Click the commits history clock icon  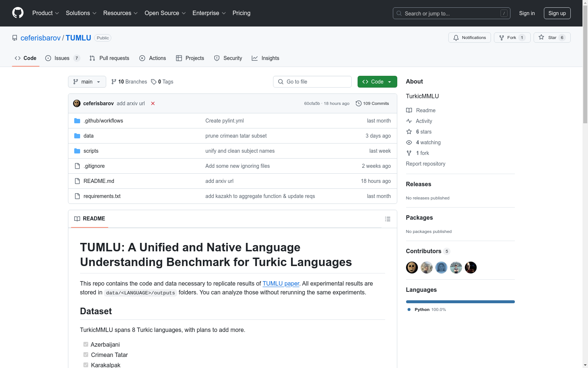pyautogui.click(x=359, y=103)
